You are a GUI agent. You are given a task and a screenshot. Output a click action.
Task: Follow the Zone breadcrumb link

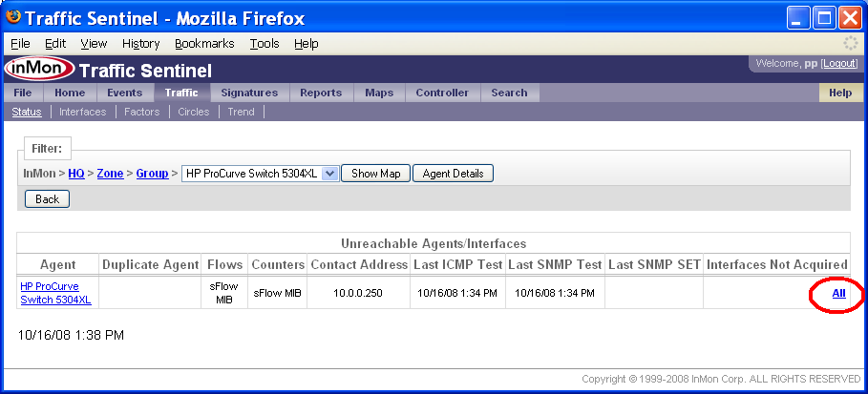tap(110, 174)
